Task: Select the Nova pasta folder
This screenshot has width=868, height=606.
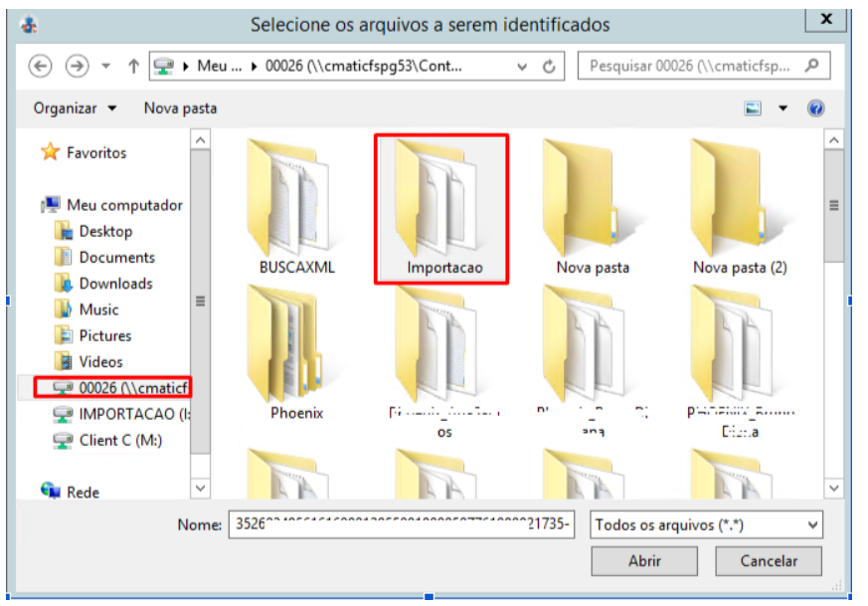Action: click(592, 207)
